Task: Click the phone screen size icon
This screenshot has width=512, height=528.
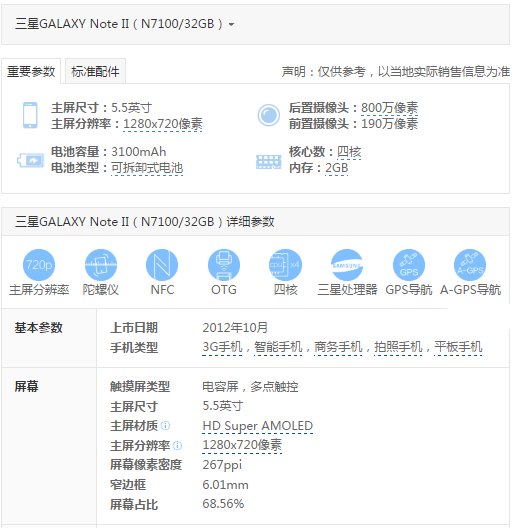Action: point(30,115)
